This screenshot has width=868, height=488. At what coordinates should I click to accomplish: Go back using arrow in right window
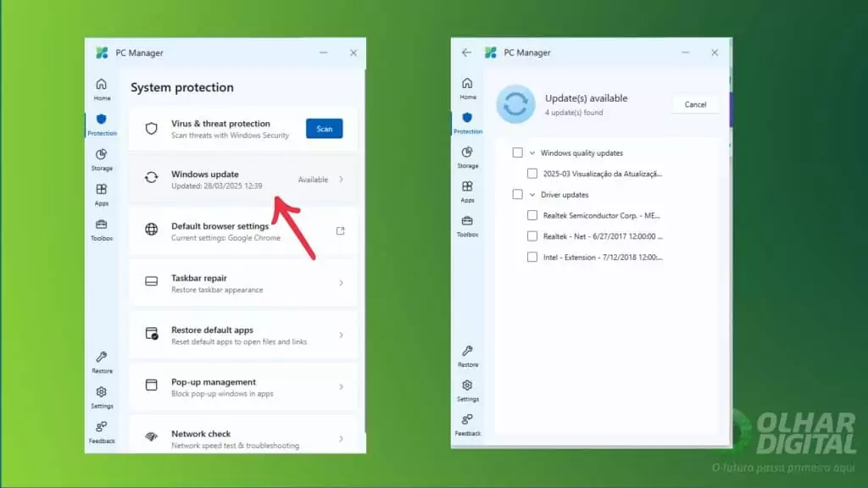pos(467,53)
